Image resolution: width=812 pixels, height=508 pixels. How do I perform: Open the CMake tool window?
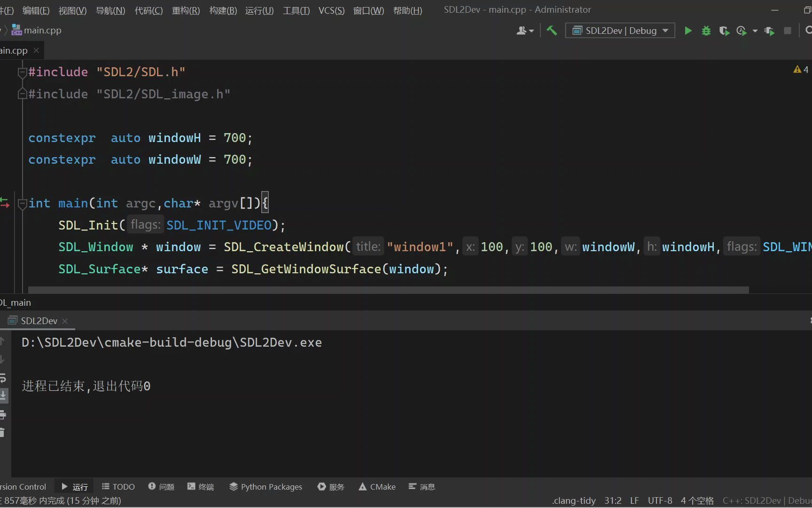[x=377, y=487]
